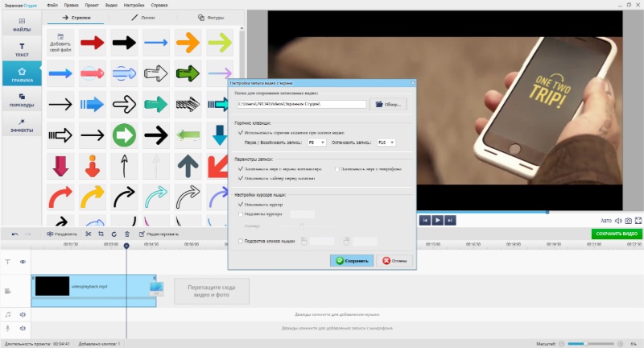Open the Эффекты sidebar section
This screenshot has height=348, width=644.
tap(22, 125)
